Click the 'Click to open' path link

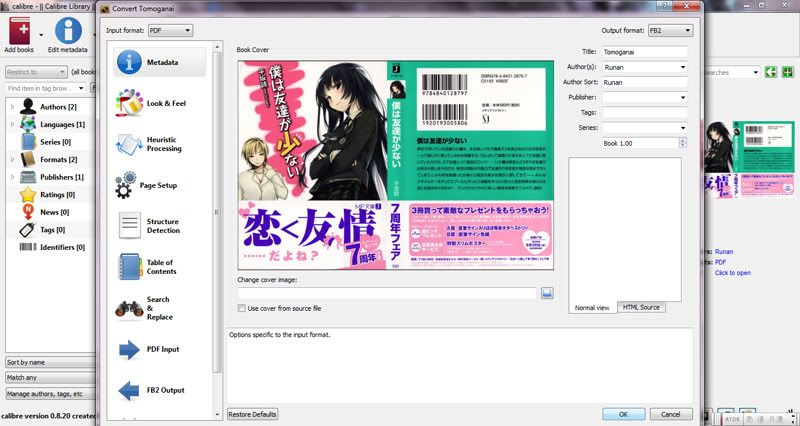tap(733, 273)
